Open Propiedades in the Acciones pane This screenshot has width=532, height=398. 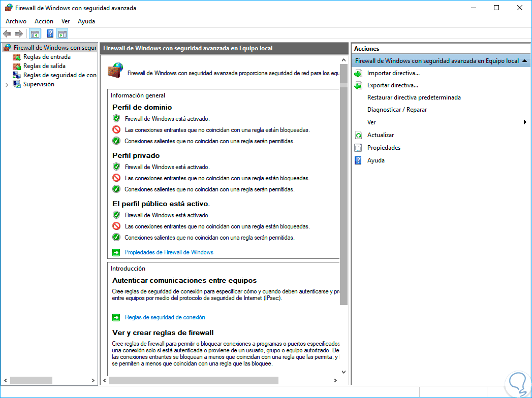pyautogui.click(x=384, y=148)
